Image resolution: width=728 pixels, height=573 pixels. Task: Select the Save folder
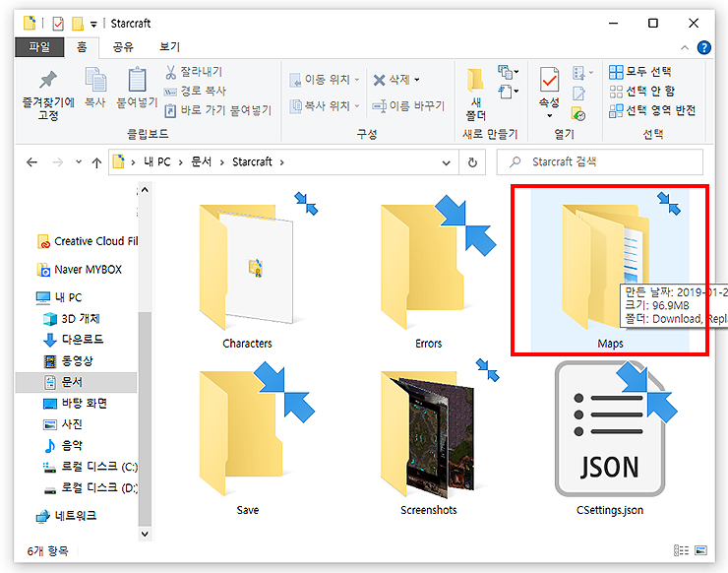(248, 438)
